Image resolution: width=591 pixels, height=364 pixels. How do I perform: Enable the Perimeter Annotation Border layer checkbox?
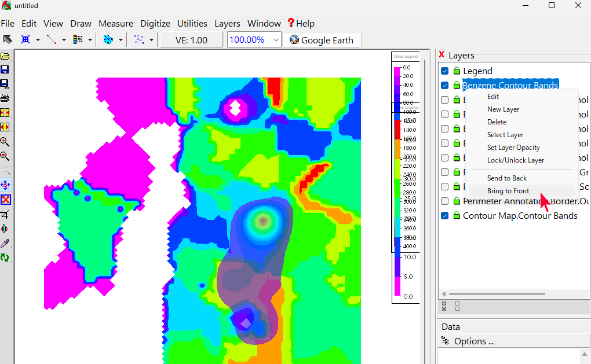(x=445, y=201)
